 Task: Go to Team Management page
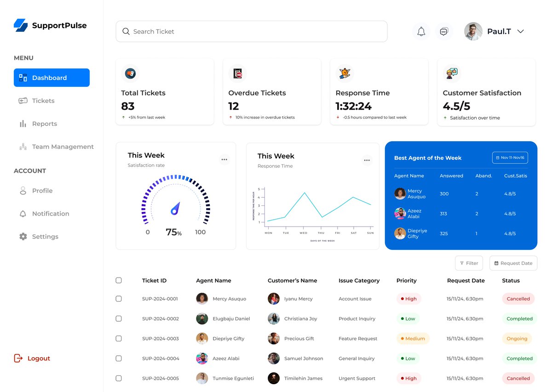click(x=56, y=147)
